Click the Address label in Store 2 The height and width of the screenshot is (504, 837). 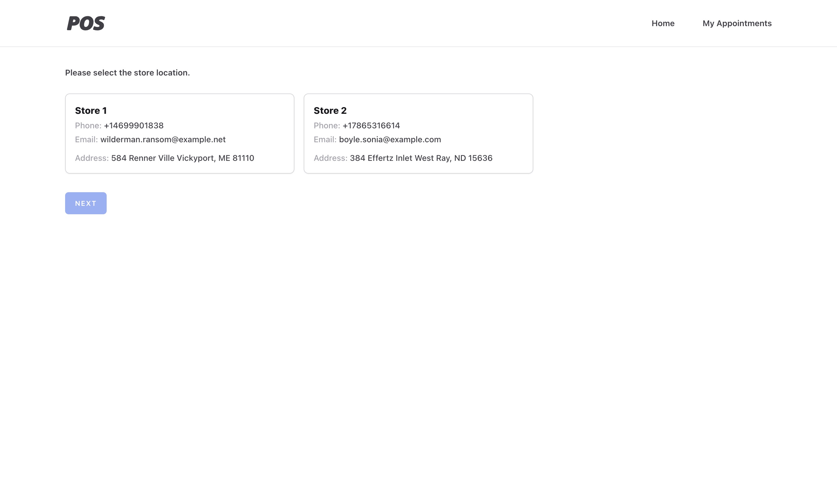[330, 158]
